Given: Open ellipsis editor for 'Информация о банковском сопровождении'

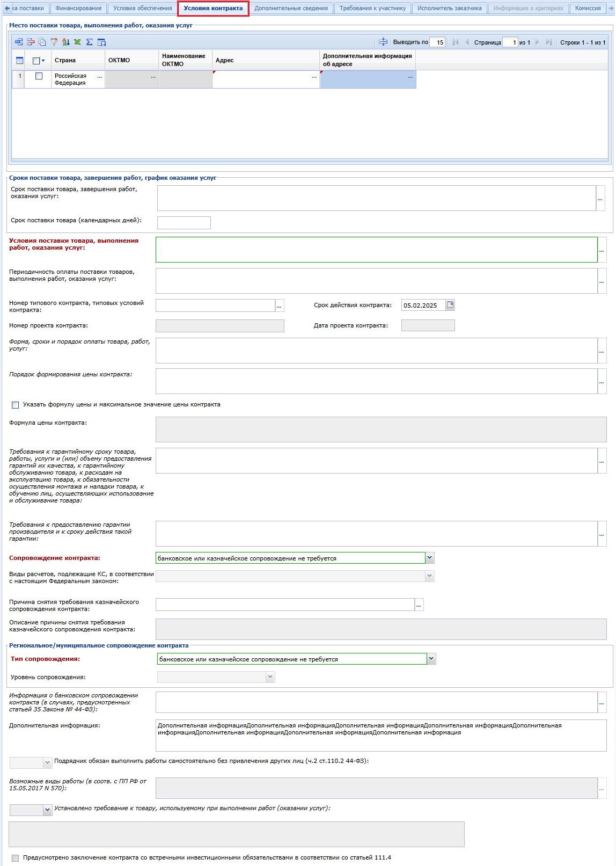Looking at the screenshot, I should tap(602, 702).
